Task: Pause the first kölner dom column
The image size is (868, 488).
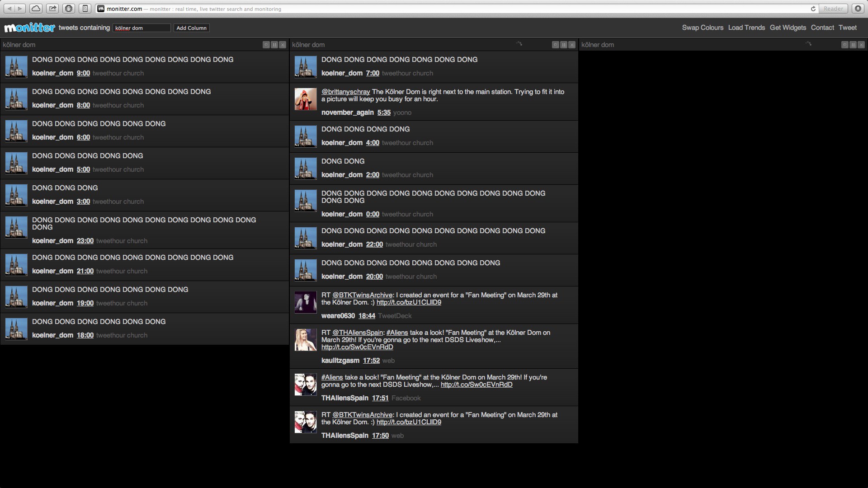Action: point(274,45)
